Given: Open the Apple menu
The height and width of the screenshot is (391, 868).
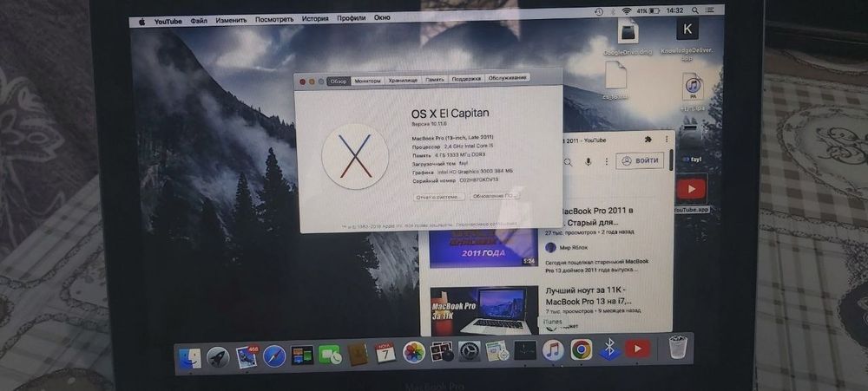Looking at the screenshot, I should [141, 22].
